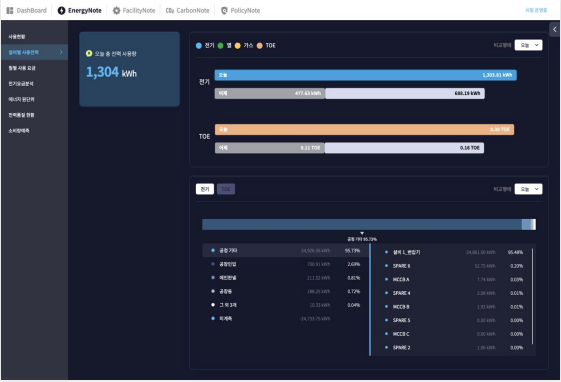Click the dark blue segment of the stacked bar

[x=362, y=224]
